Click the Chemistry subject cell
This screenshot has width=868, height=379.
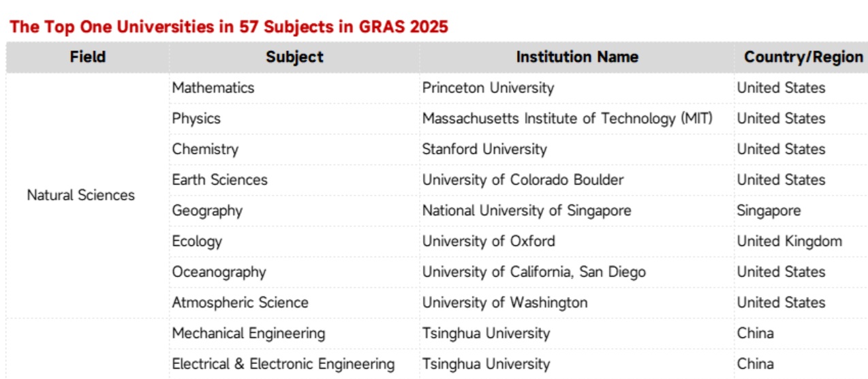pos(205,149)
